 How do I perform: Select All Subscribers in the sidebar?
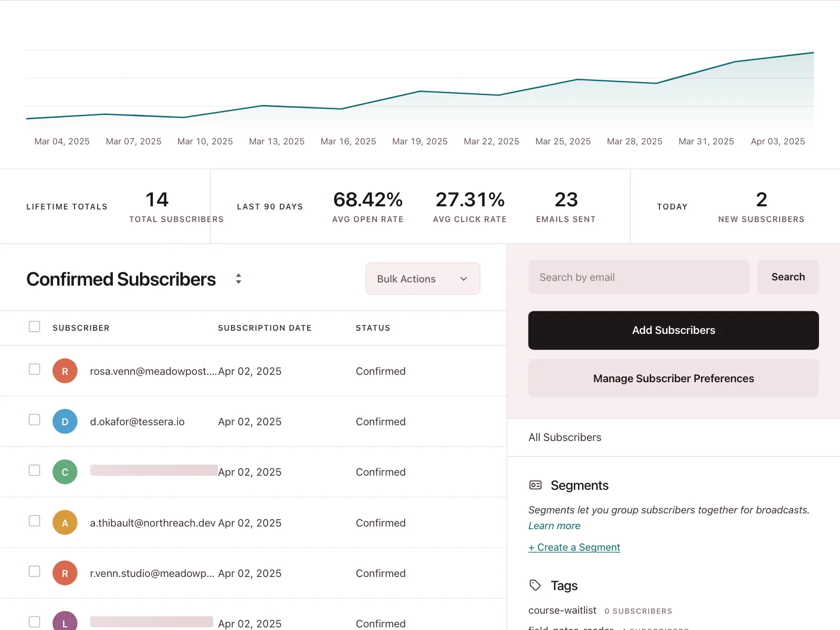(x=565, y=437)
